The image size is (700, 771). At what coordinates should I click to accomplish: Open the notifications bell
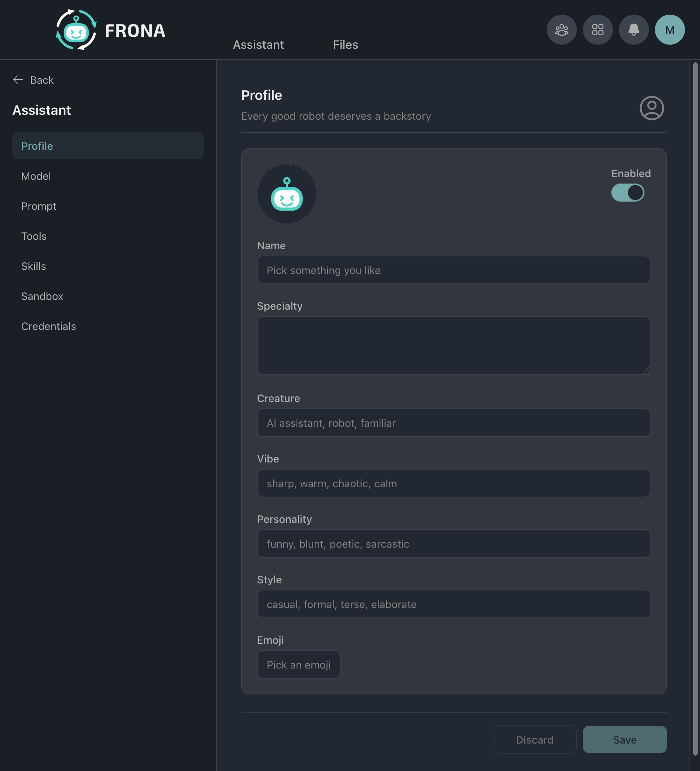634,29
